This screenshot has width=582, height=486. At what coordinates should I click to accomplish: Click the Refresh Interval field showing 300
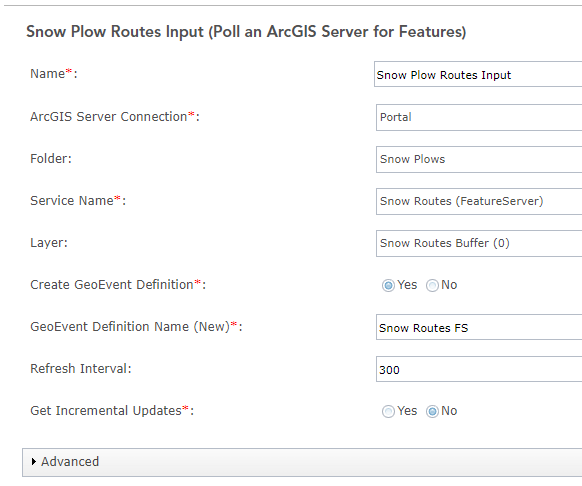tap(479, 369)
